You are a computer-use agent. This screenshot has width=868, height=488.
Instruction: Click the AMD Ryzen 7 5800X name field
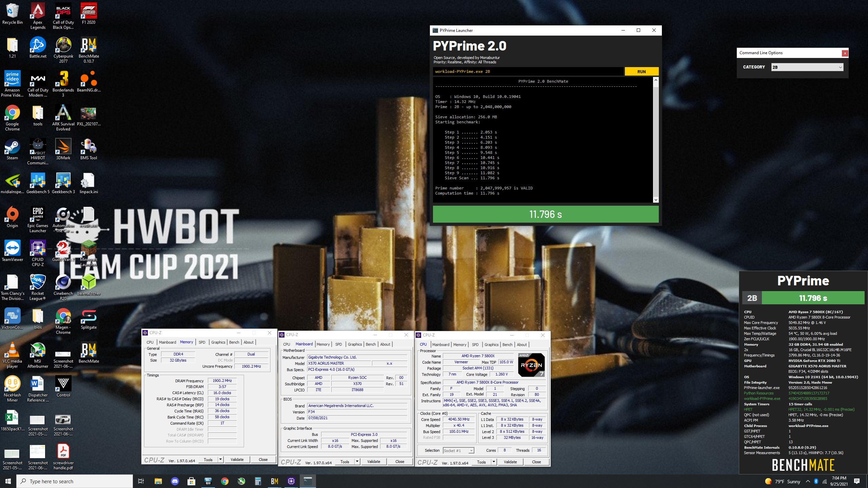click(478, 356)
